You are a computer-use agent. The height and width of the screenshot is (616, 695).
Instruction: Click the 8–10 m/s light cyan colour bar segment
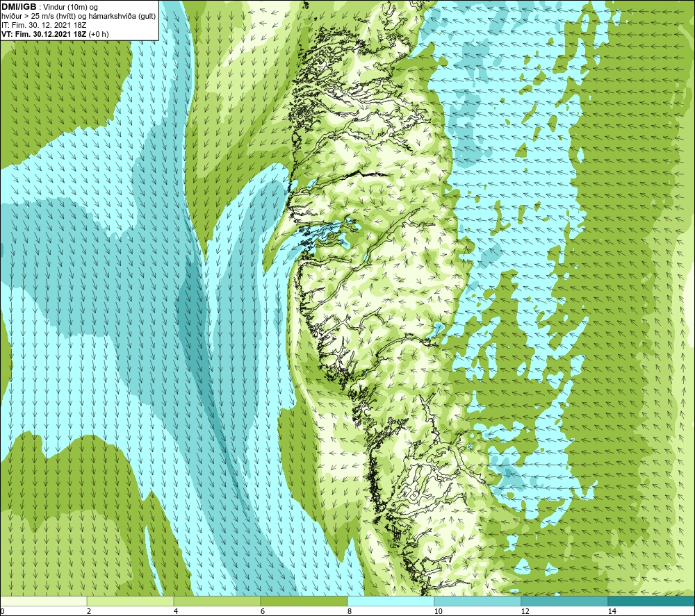(x=391, y=601)
